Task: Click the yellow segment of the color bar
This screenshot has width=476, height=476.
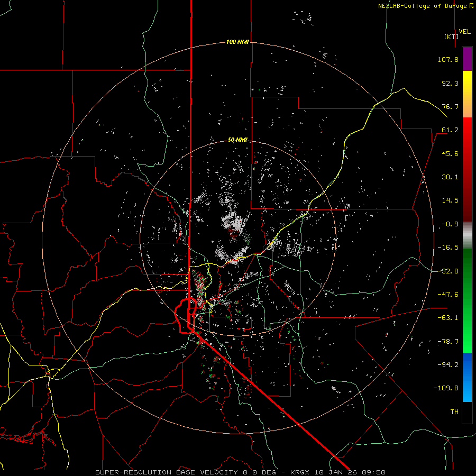Action: click(x=467, y=87)
